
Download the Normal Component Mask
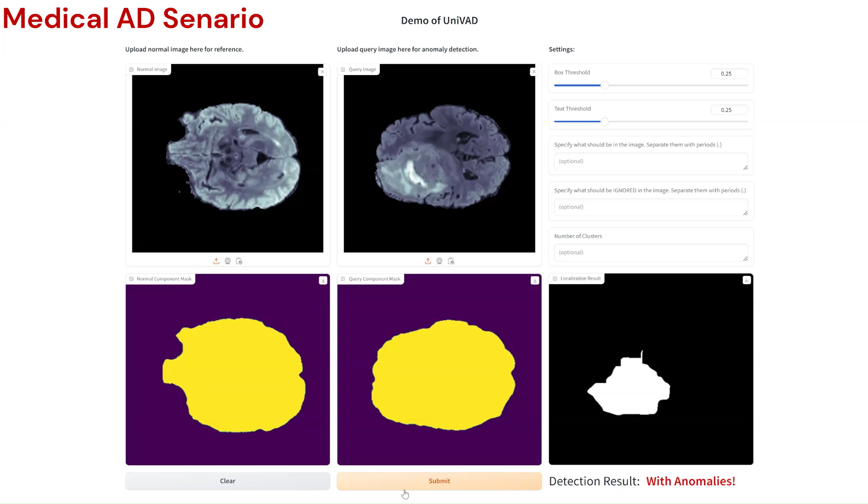(x=323, y=280)
